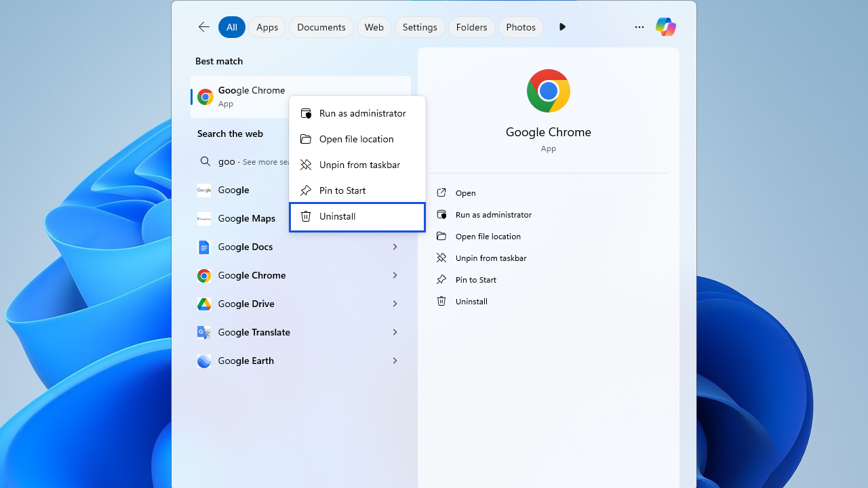Image resolution: width=868 pixels, height=488 pixels.
Task: Click the large Google Chrome logo in details pane
Action: (x=549, y=91)
